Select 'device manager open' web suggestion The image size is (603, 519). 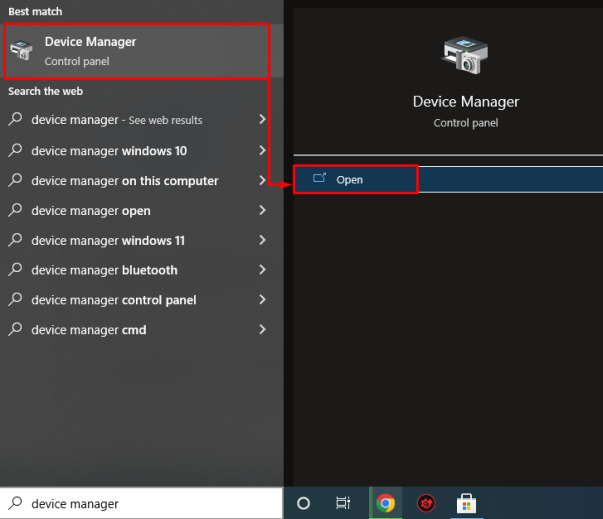click(91, 210)
